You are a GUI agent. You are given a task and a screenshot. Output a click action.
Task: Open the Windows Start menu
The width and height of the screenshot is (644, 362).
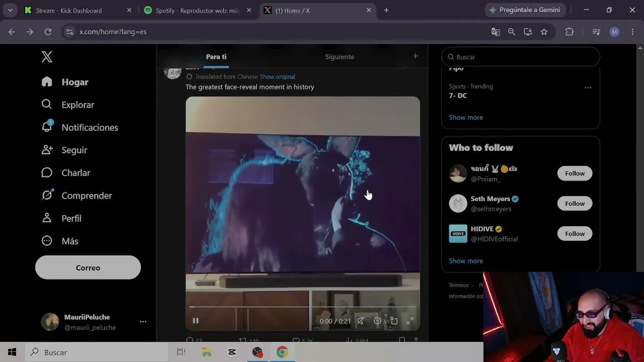pyautogui.click(x=12, y=352)
